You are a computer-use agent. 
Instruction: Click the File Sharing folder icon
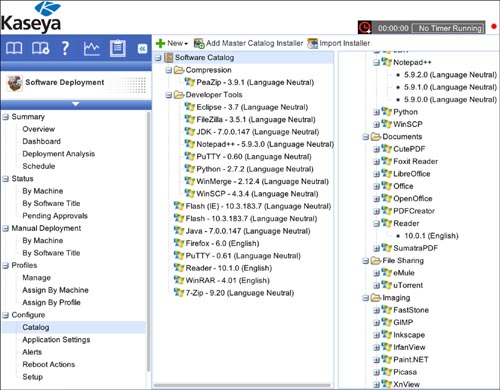[x=376, y=261]
